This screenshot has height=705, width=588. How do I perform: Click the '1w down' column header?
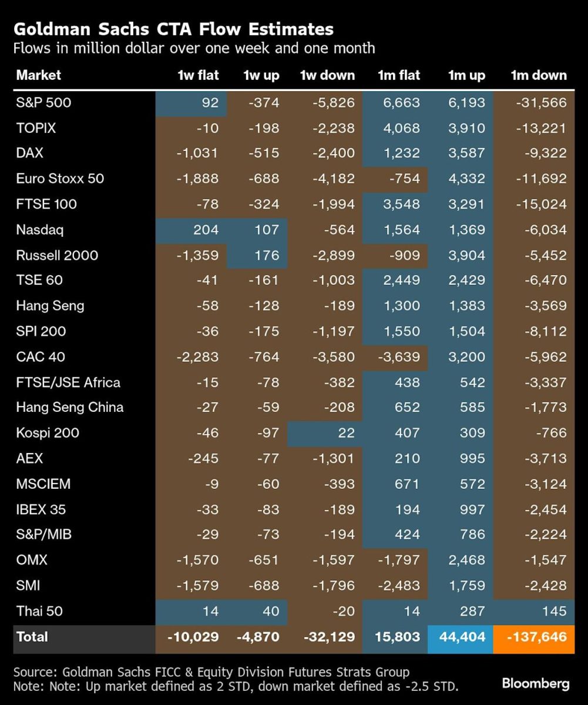coord(327,75)
